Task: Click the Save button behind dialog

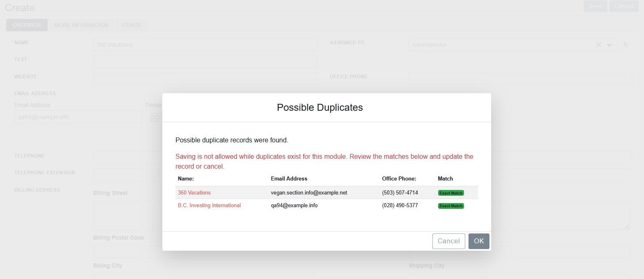Action: tap(596, 6)
